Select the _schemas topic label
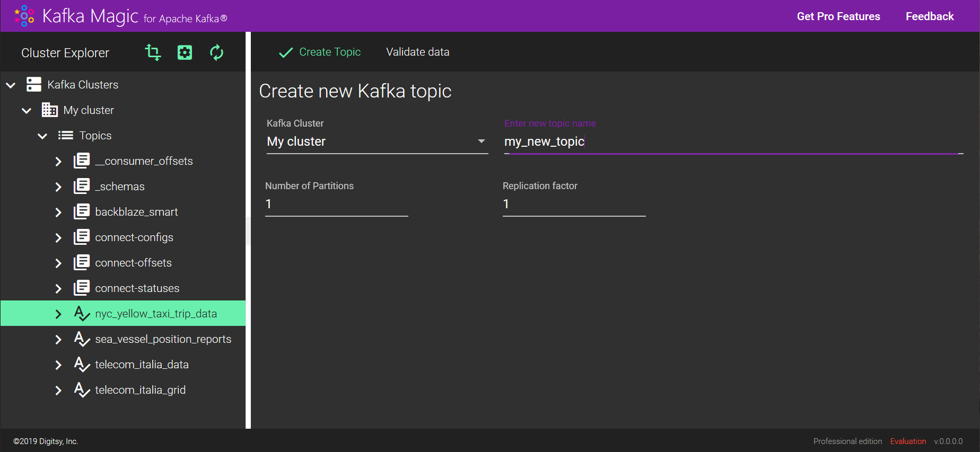This screenshot has width=980, height=452. click(120, 187)
